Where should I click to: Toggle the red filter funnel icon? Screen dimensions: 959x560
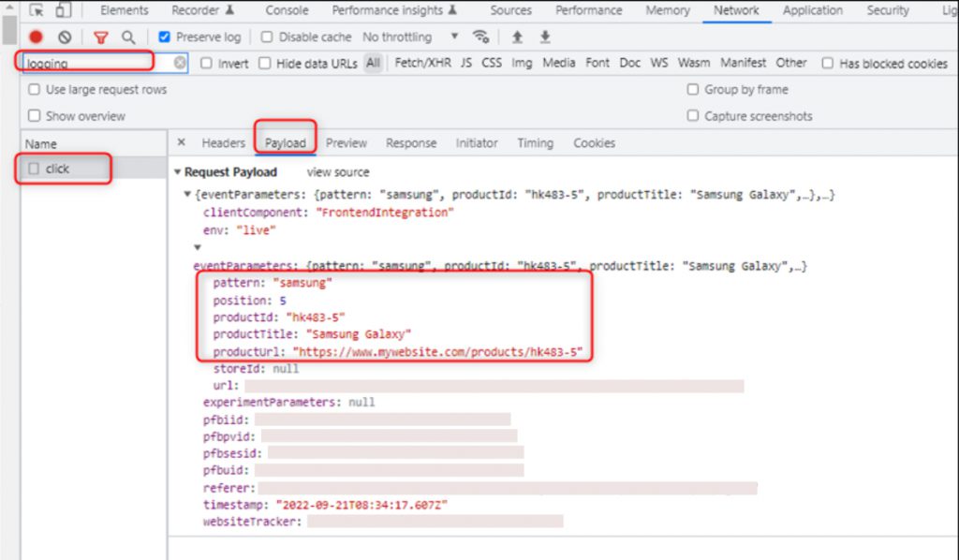101,37
